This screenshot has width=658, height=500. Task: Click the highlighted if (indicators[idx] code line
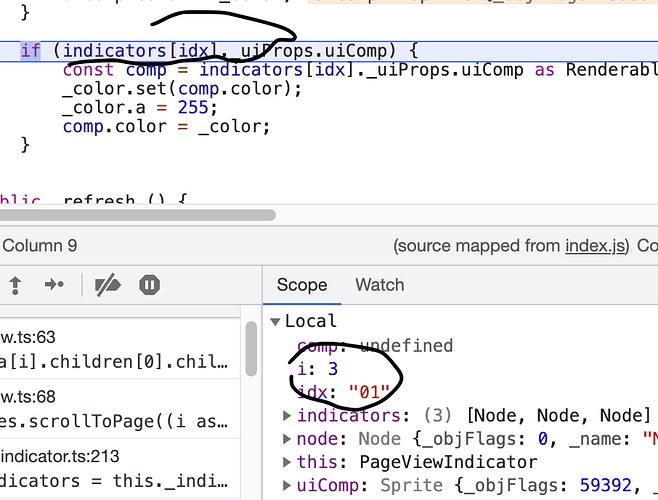[329, 51]
